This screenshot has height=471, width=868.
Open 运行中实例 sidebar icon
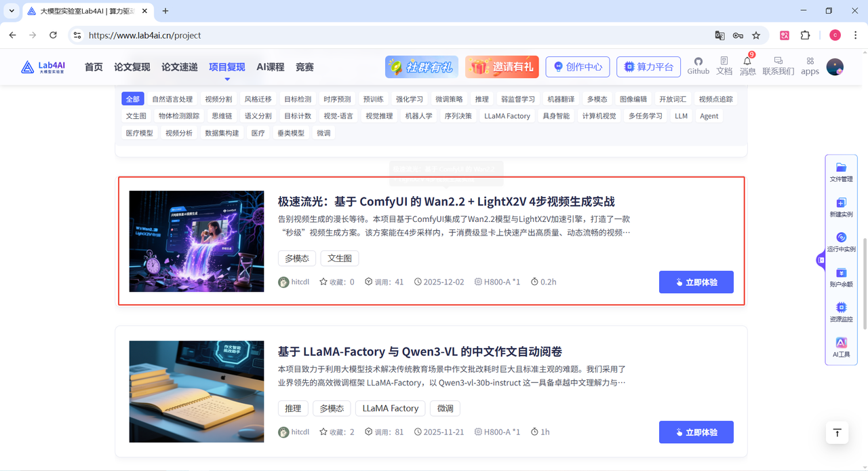click(x=841, y=242)
